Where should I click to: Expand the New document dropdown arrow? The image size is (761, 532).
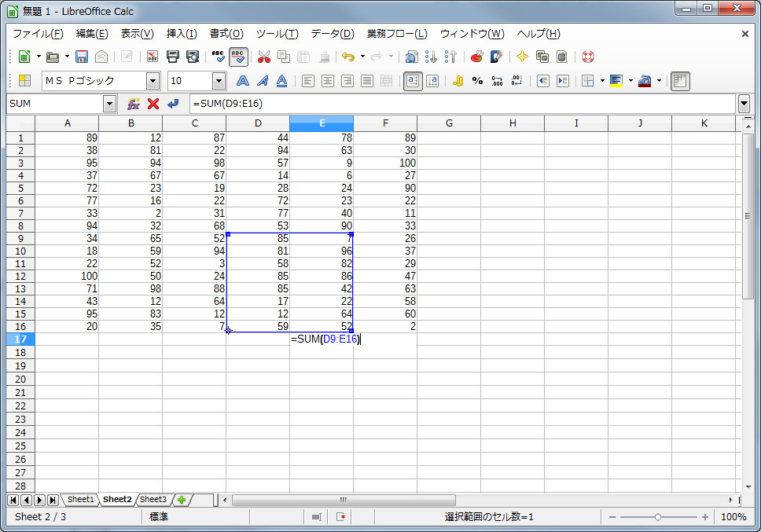click(x=39, y=57)
